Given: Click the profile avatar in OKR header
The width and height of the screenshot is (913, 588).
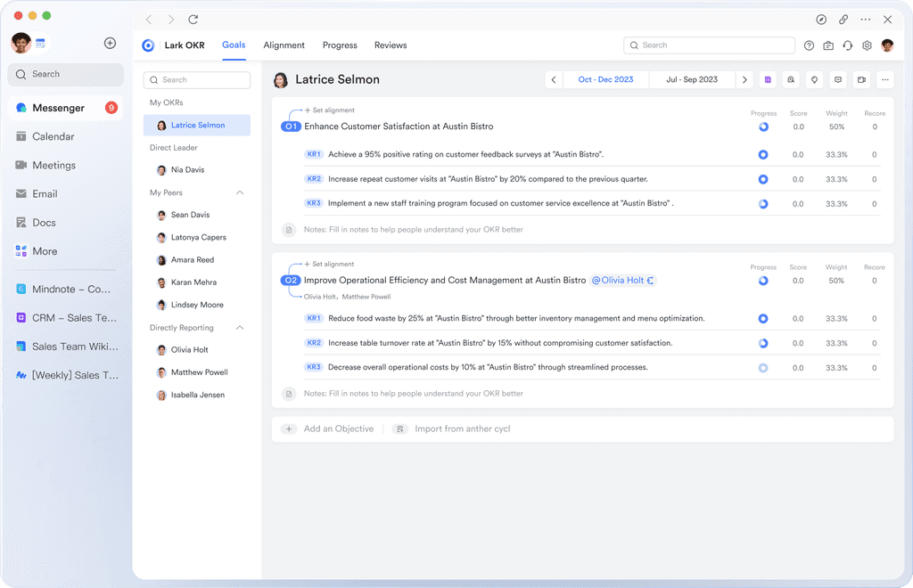Looking at the screenshot, I should pos(887,45).
